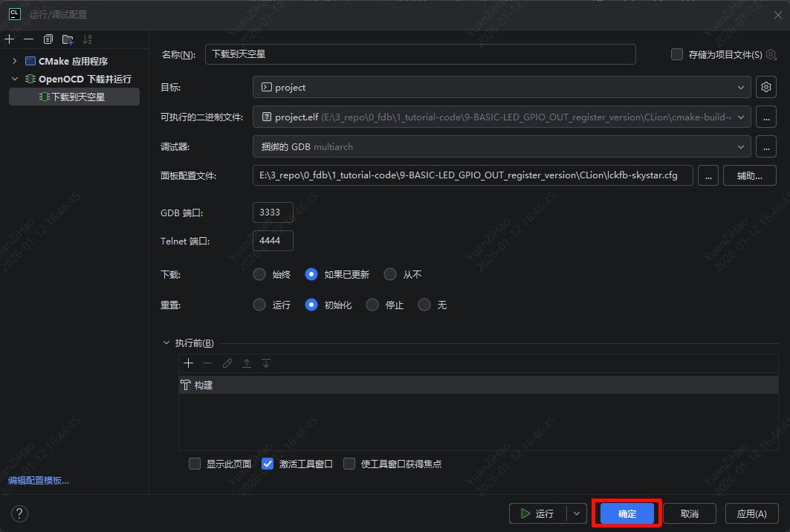Open 编辑配置模板 link
Image resolution: width=790 pixels, height=532 pixels.
(39, 481)
